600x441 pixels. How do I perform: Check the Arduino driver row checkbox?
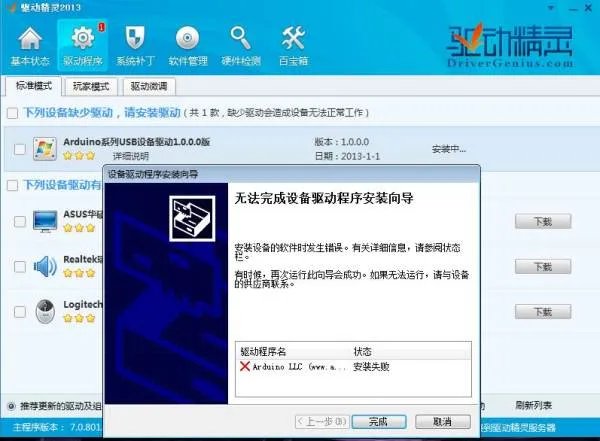pos(20,149)
